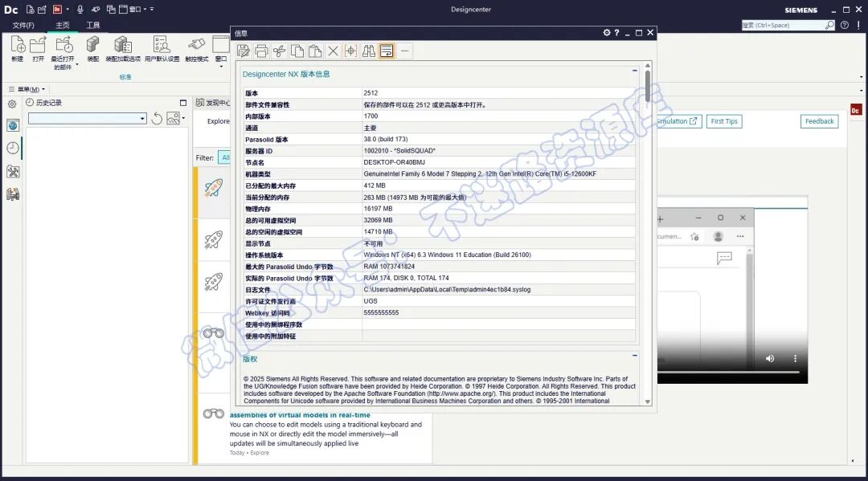Click the 装配 (Assembly) cube icon
868x481 pixels.
tap(93, 45)
